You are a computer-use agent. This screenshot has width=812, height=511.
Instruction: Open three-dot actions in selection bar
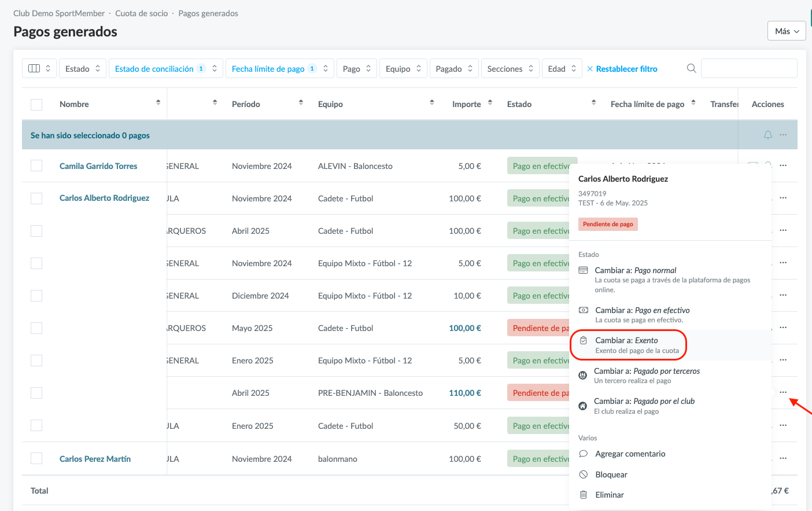[x=783, y=135]
